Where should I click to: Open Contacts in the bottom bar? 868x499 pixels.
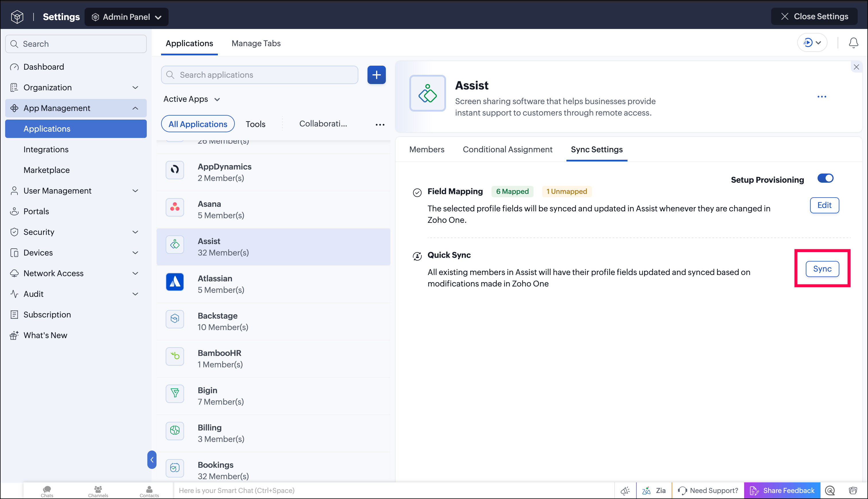pyautogui.click(x=149, y=491)
